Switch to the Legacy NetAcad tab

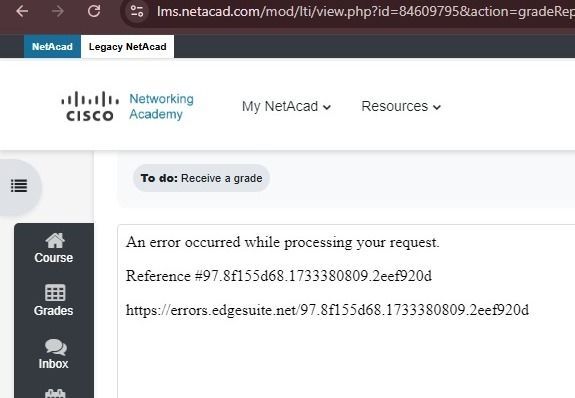pos(128,47)
